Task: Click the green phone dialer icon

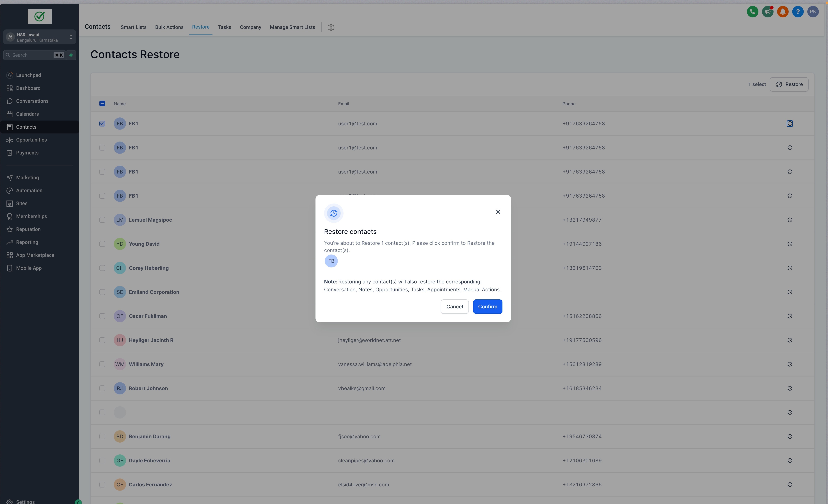Action: pyautogui.click(x=752, y=12)
